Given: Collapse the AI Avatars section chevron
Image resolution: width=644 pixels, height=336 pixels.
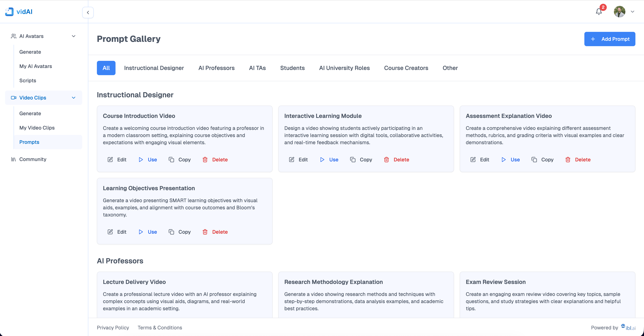Looking at the screenshot, I should click(x=73, y=36).
